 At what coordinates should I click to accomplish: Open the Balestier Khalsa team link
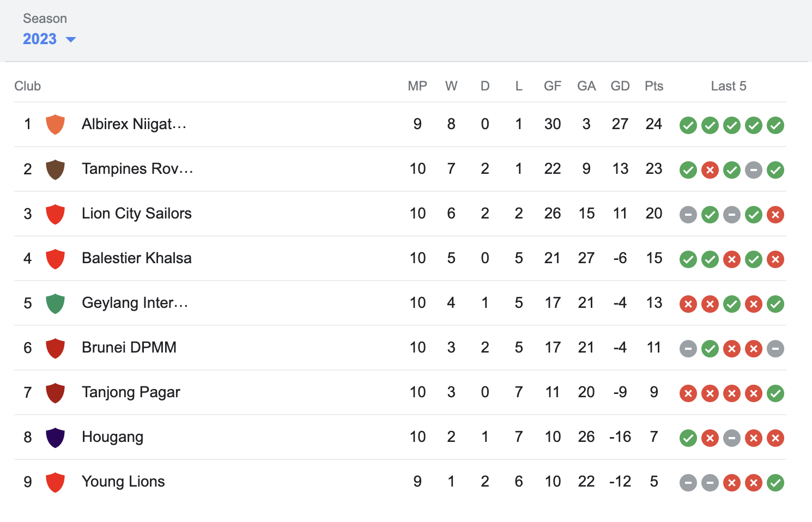coord(136,258)
